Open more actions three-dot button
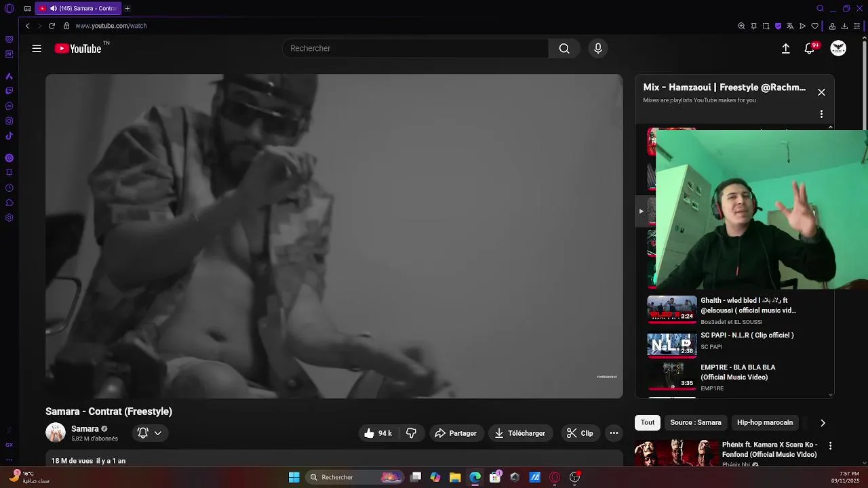The image size is (868, 488). point(614,433)
